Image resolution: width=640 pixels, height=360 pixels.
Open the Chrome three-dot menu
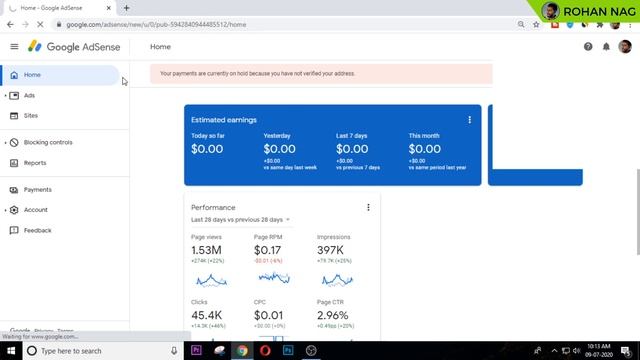pos(631,24)
